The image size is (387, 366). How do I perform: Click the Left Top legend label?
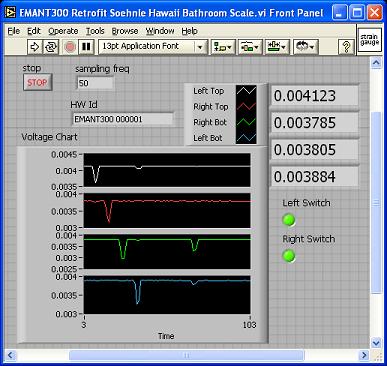pyautogui.click(x=209, y=91)
